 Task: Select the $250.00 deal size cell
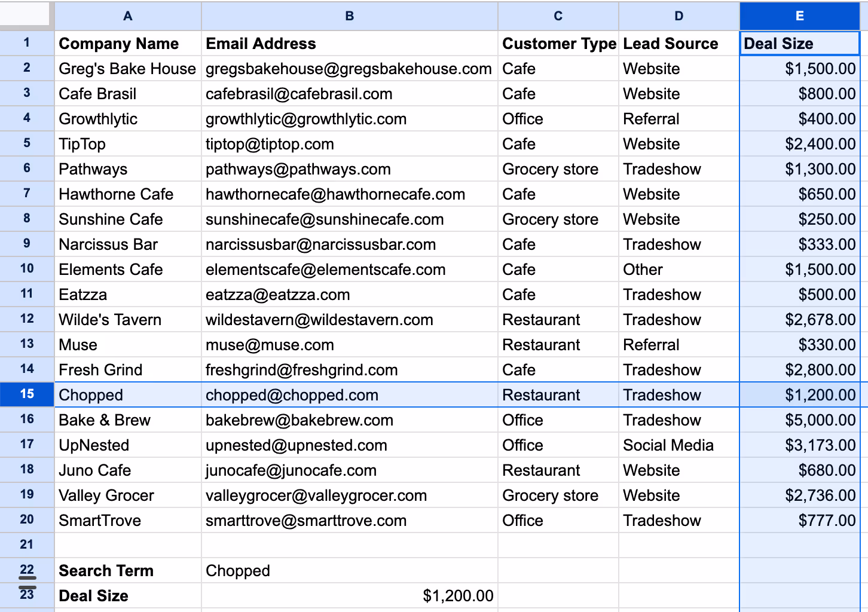tap(800, 219)
